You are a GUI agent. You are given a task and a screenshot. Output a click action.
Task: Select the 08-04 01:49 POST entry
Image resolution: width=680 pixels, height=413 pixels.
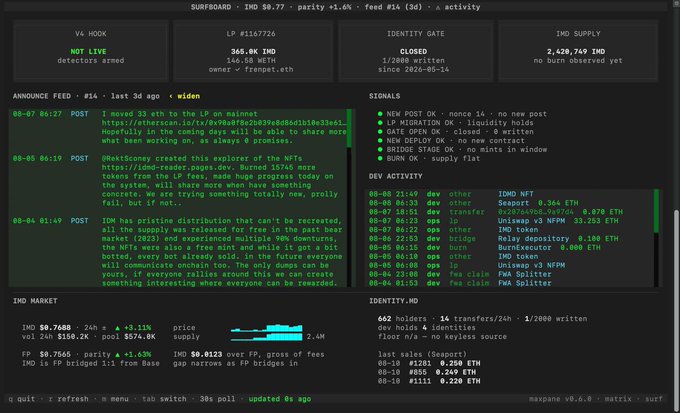tap(180, 252)
